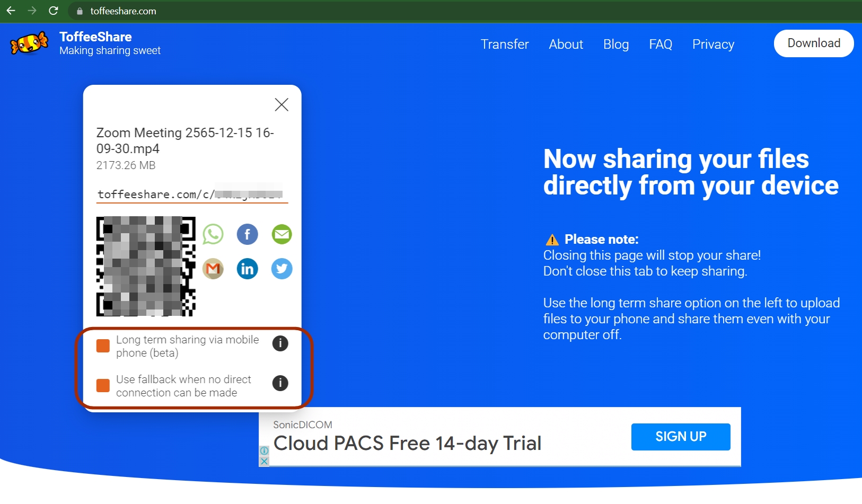The width and height of the screenshot is (862, 504).
Task: Share the file via WhatsApp
Action: (213, 234)
